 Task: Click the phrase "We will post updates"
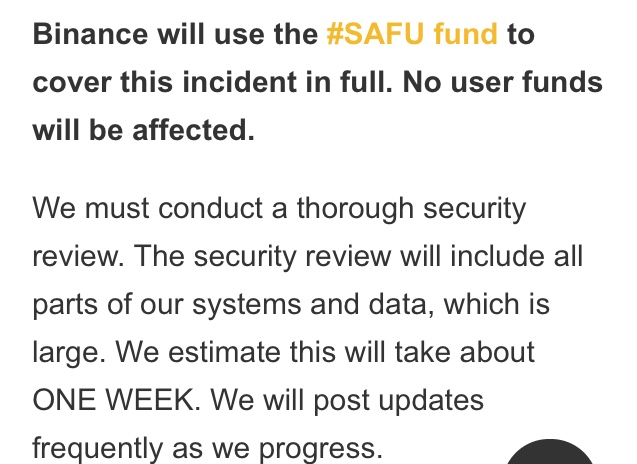click(x=348, y=400)
